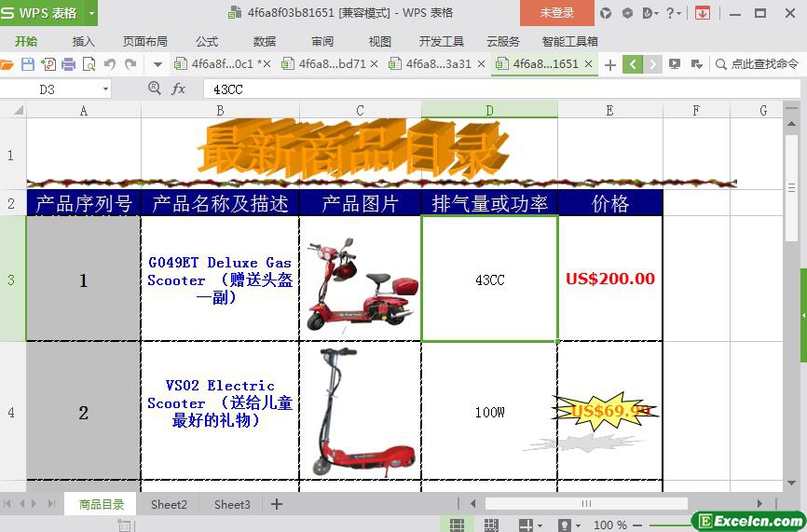Click the grey next tab arrow
This screenshot has height=532, width=807.
(x=652, y=64)
